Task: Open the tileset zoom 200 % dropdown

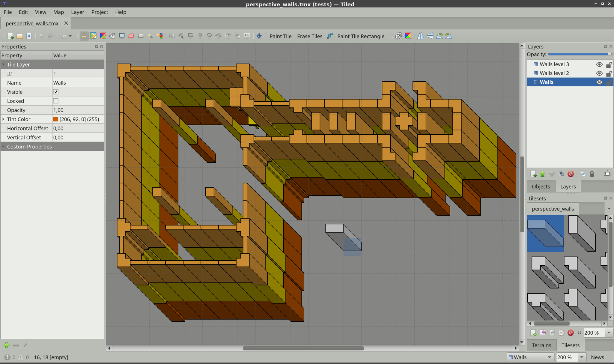Action: click(609, 333)
